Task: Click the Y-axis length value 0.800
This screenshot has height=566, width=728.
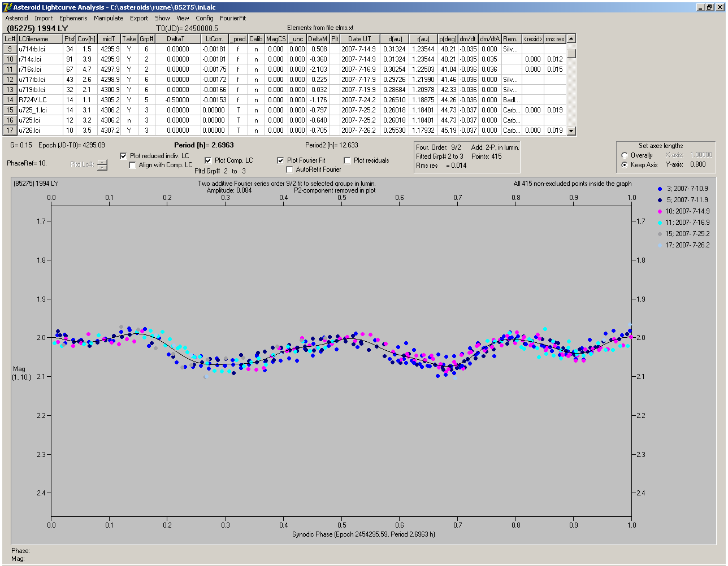Action: point(697,164)
